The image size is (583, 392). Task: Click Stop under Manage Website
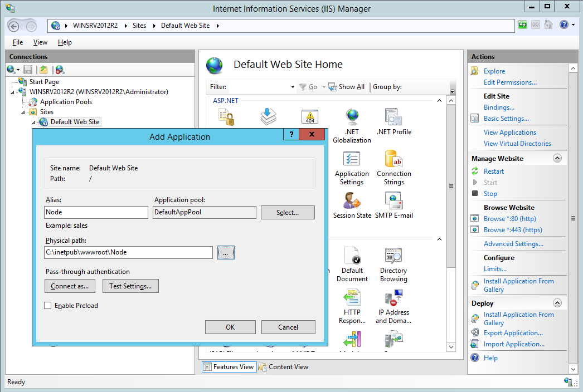click(x=490, y=194)
